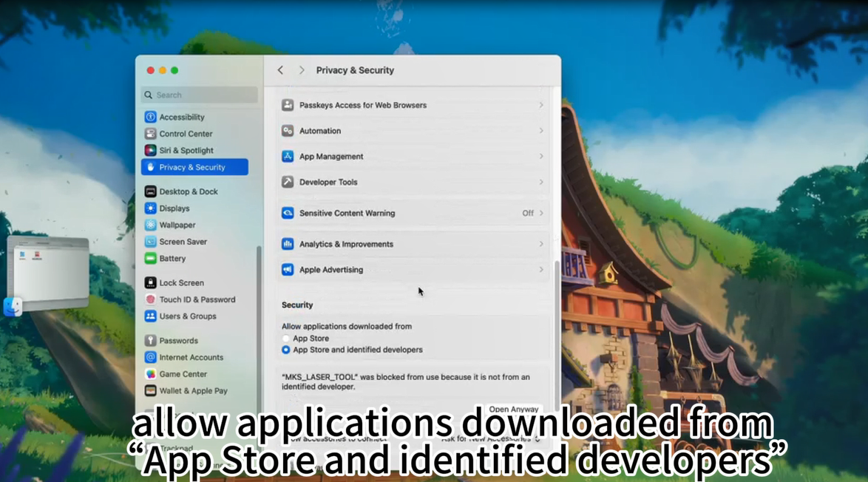The height and width of the screenshot is (482, 868).
Task: Click the Screen Saver icon
Action: [x=150, y=241]
